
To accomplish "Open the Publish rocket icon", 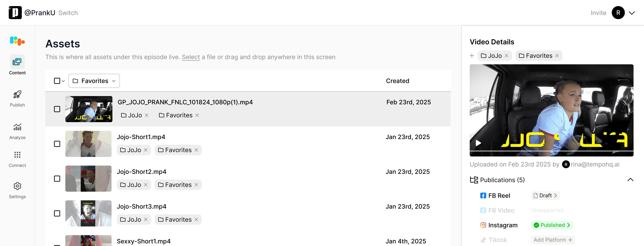I will point(17,95).
